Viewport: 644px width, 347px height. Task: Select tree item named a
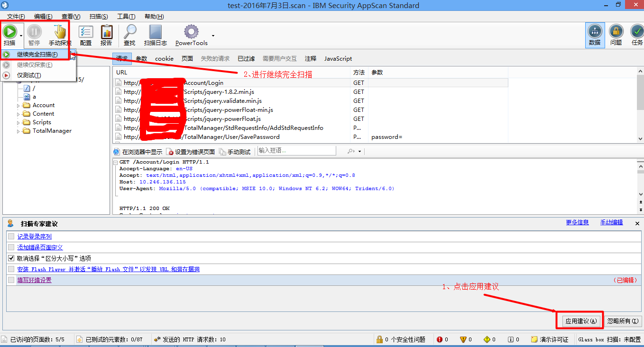34,97
